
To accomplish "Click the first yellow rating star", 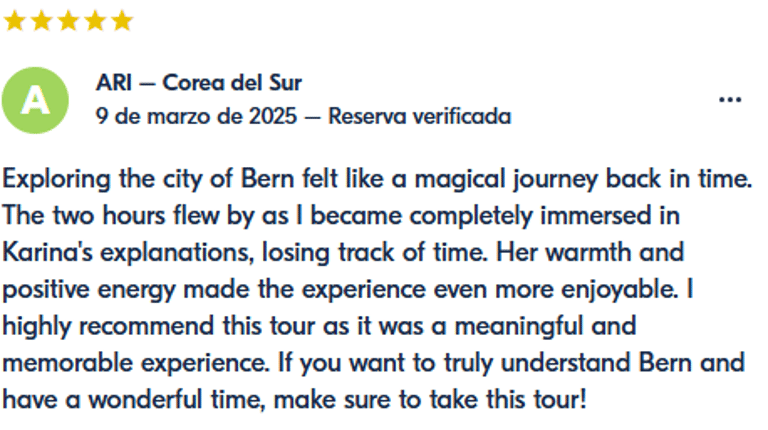I will point(15,22).
